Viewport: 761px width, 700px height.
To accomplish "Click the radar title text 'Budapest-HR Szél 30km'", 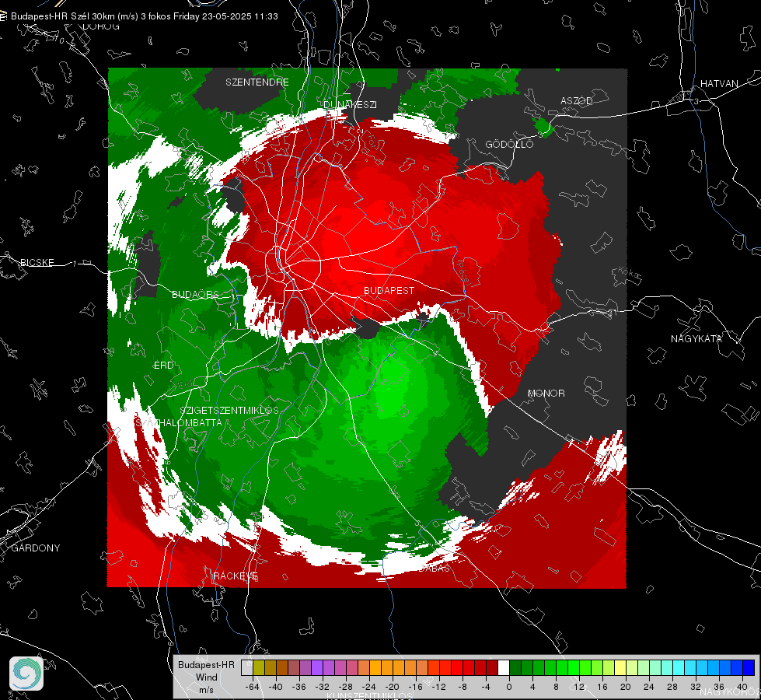I will (x=63, y=16).
